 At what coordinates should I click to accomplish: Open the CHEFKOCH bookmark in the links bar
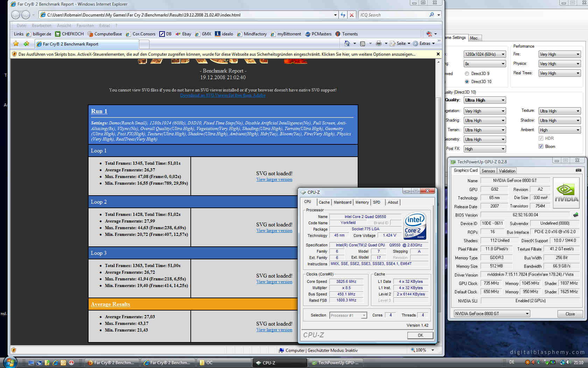point(69,34)
